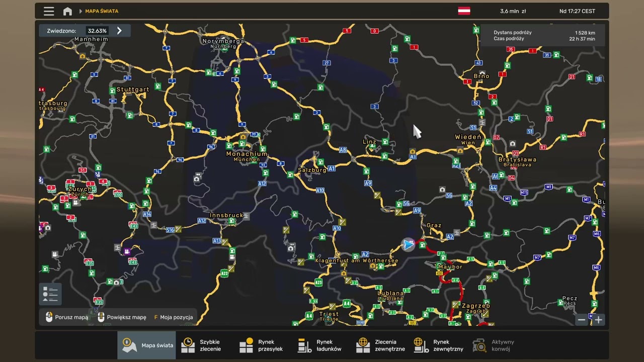
Task: Select the Zagrzeb city label
Action: (x=475, y=306)
